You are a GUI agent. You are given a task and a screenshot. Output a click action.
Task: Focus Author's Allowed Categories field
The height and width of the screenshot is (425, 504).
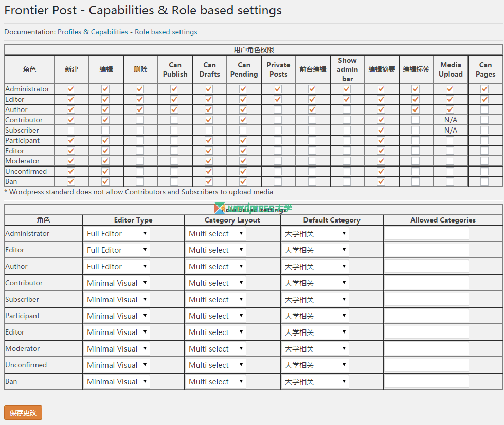point(426,266)
